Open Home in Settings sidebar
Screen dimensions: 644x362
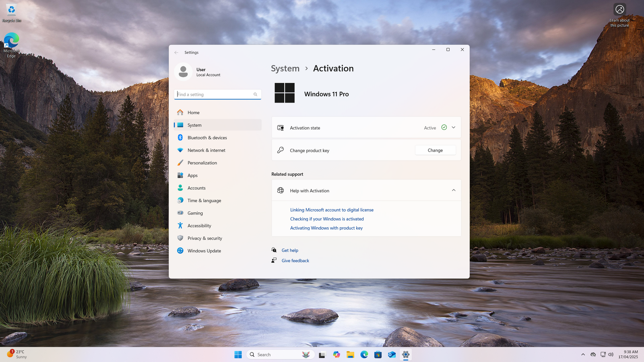[x=218, y=113]
